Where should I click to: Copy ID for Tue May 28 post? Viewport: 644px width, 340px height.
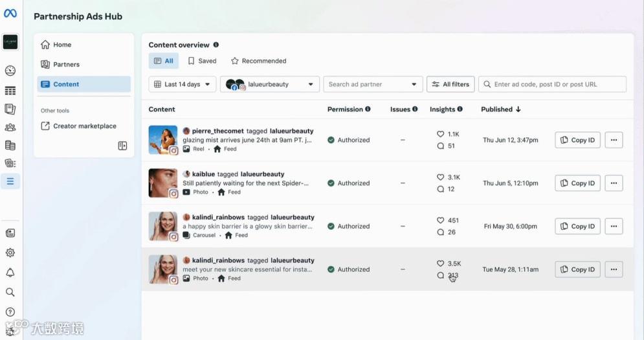[577, 269]
